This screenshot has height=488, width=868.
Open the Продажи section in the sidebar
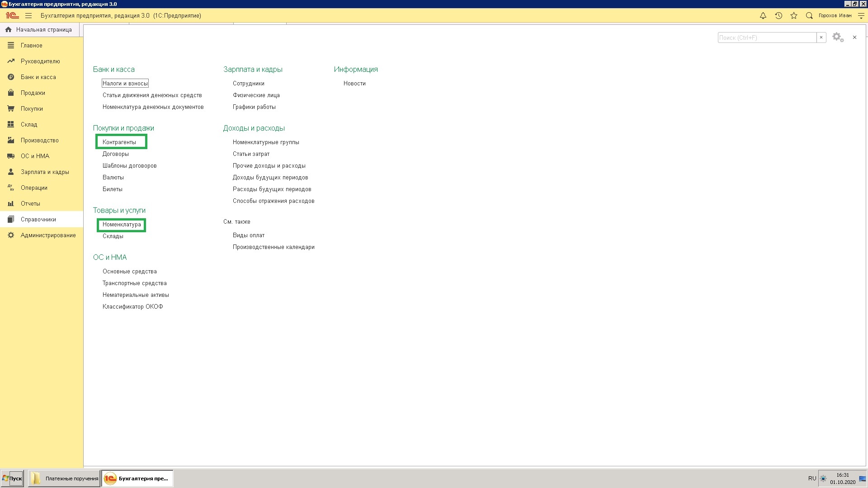tap(33, 93)
